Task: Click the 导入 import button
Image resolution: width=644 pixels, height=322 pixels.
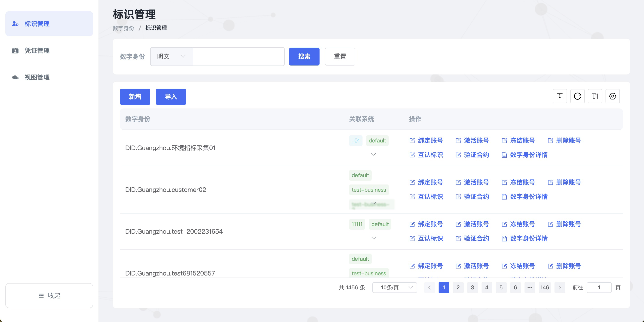Action: pos(171,97)
